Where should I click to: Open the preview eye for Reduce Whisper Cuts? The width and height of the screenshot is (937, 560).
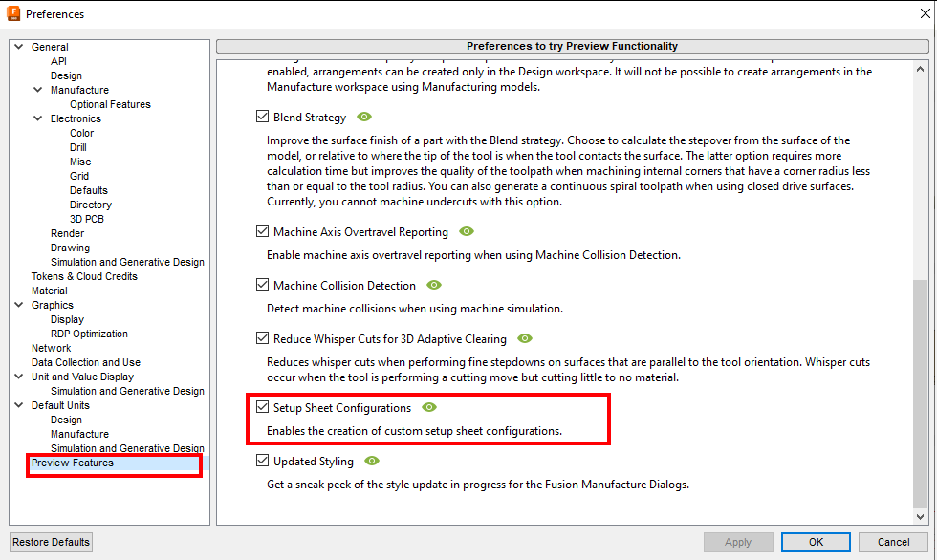coord(524,338)
